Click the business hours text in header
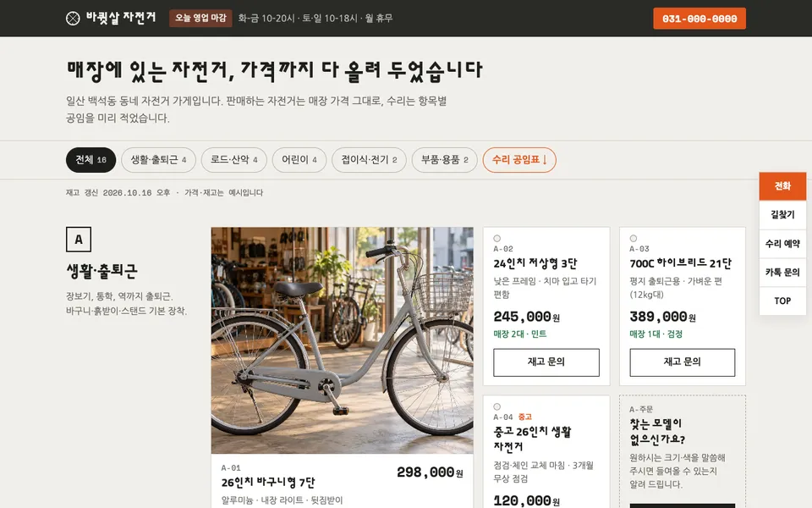The height and width of the screenshot is (508, 812). click(x=315, y=18)
